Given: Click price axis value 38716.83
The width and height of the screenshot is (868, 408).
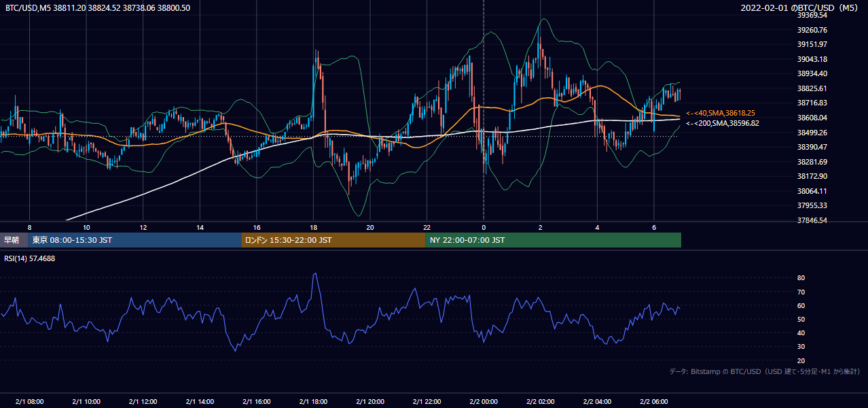Looking at the screenshot, I should pyautogui.click(x=812, y=103).
